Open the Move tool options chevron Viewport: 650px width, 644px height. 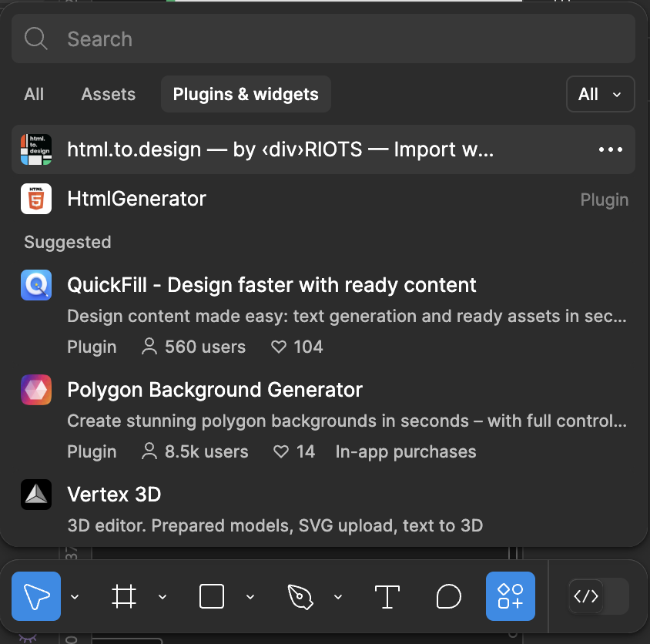[x=75, y=597]
